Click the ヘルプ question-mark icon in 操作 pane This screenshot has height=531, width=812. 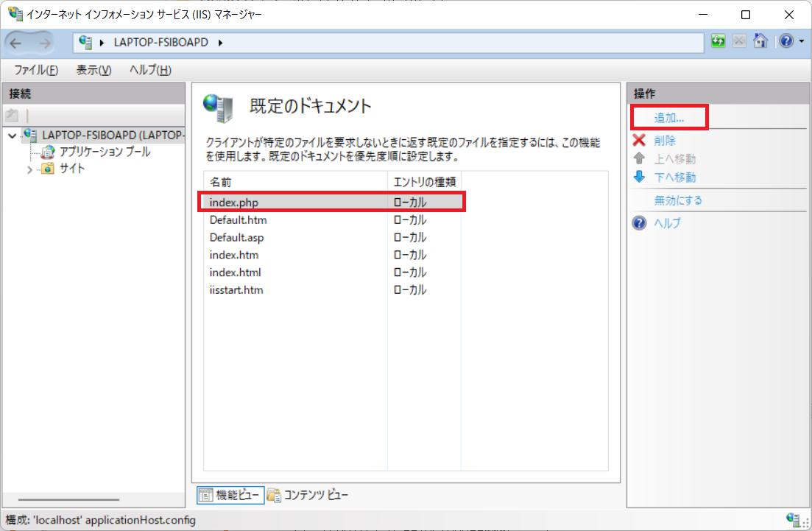pyautogui.click(x=638, y=222)
